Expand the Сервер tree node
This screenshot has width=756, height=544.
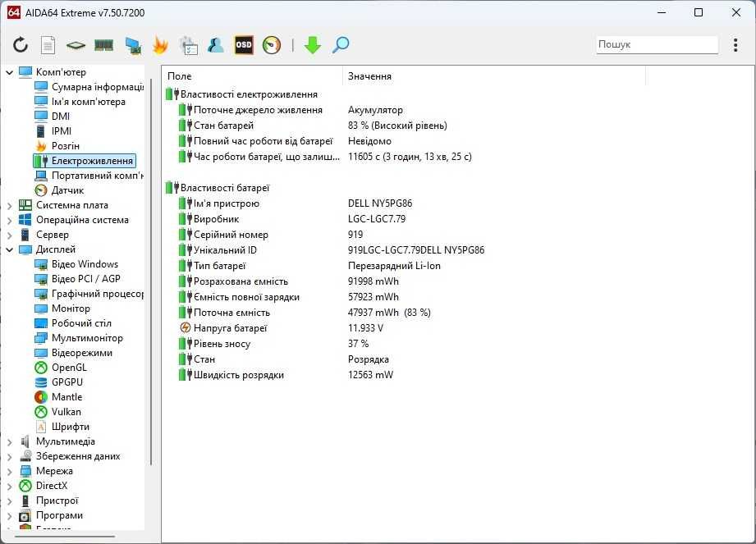tap(9, 235)
